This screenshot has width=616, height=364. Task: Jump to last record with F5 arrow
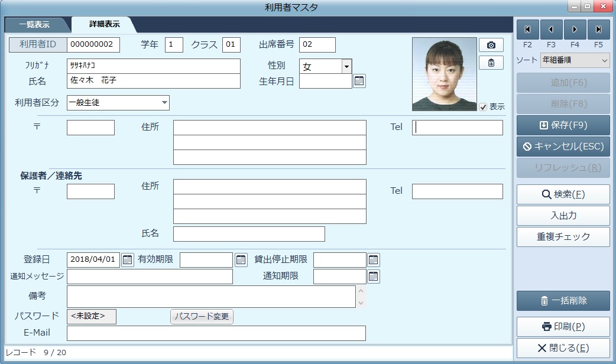[x=598, y=30]
